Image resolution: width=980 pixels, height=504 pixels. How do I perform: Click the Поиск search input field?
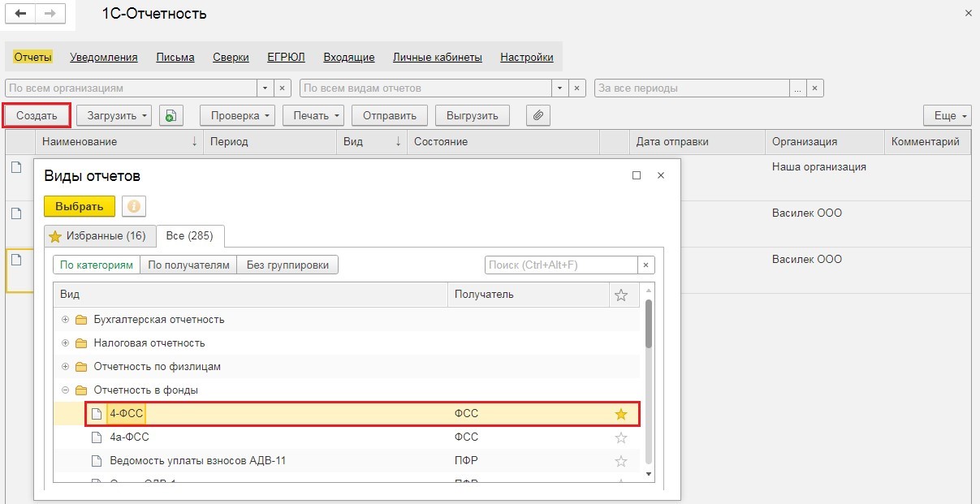click(560, 265)
